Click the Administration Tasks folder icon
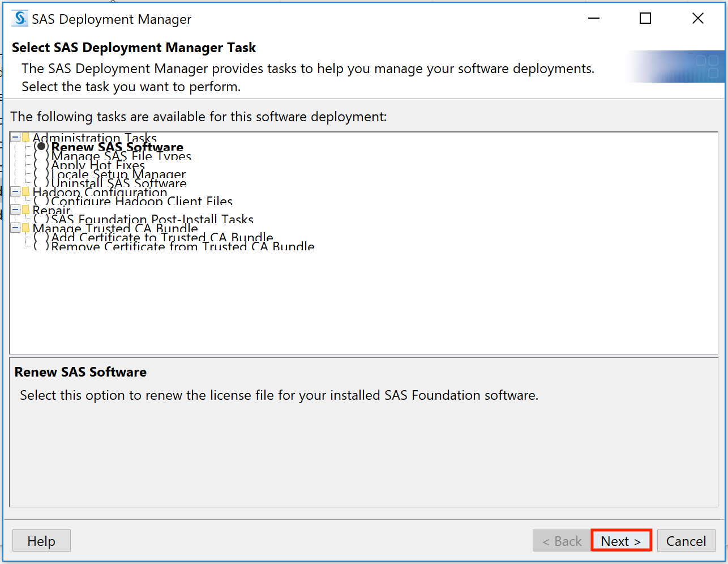728x564 pixels. coord(26,137)
